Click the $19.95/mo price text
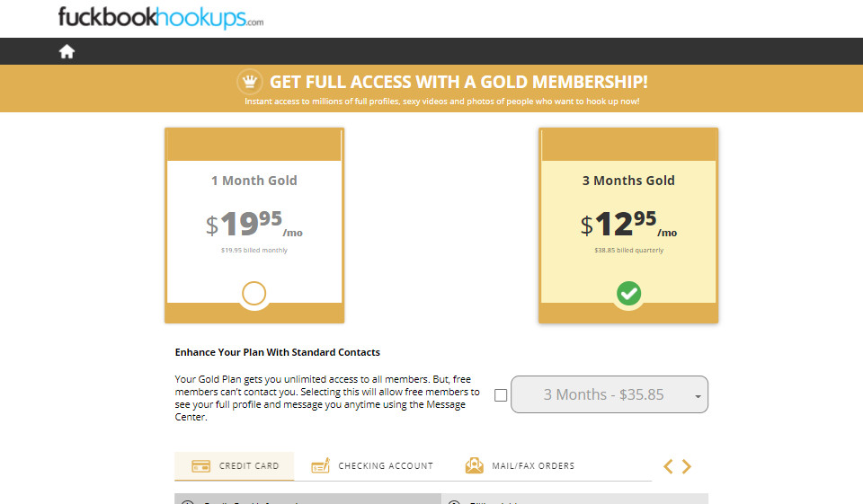863x504 pixels. click(x=254, y=225)
